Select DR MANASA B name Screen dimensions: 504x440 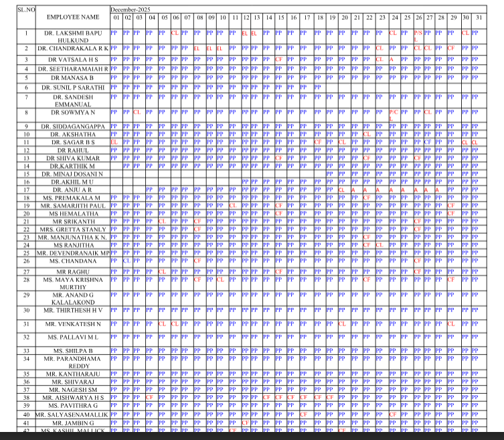[x=72, y=78]
